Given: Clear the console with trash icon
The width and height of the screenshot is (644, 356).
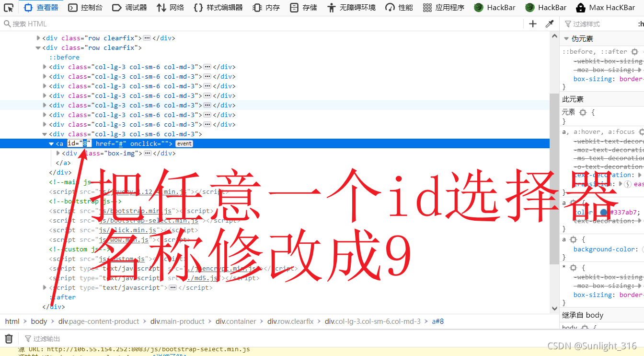Looking at the screenshot, I should click(x=9, y=339).
